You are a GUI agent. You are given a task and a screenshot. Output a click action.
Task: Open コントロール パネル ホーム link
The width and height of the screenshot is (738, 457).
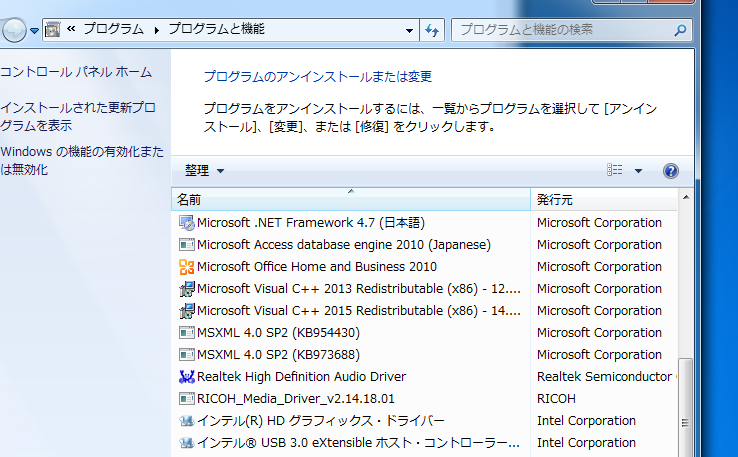(x=76, y=72)
